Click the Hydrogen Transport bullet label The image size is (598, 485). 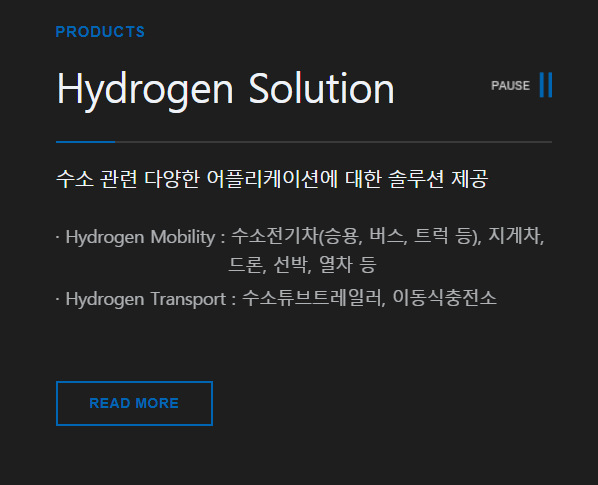coord(146,299)
